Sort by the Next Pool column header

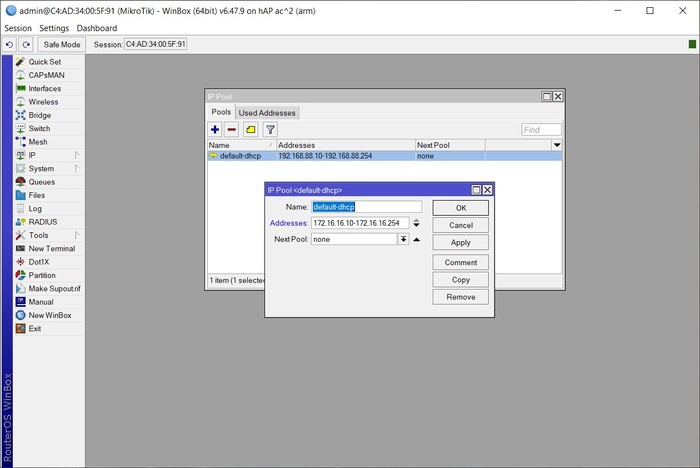pyautogui.click(x=450, y=145)
